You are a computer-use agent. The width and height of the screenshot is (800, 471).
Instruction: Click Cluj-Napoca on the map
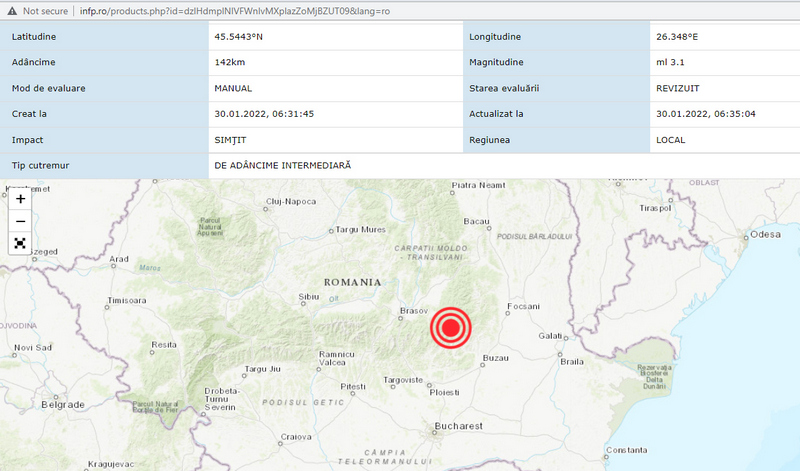point(291,201)
